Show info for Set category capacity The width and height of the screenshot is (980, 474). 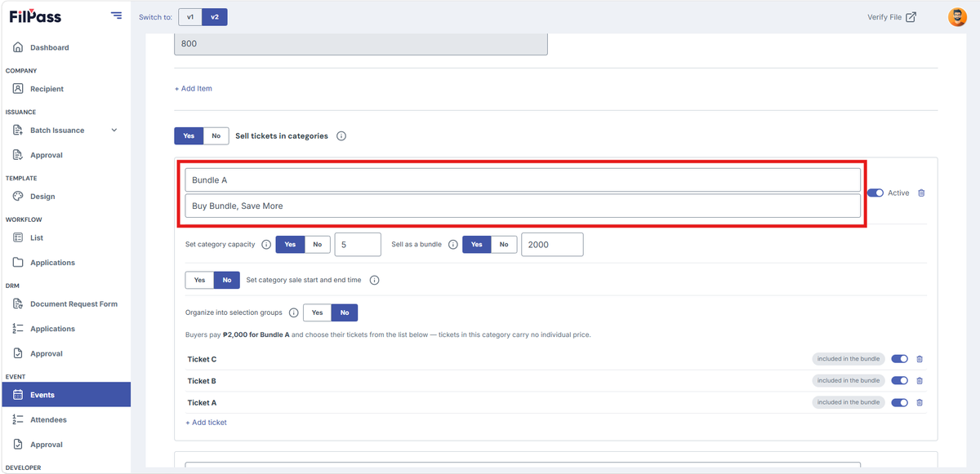266,244
